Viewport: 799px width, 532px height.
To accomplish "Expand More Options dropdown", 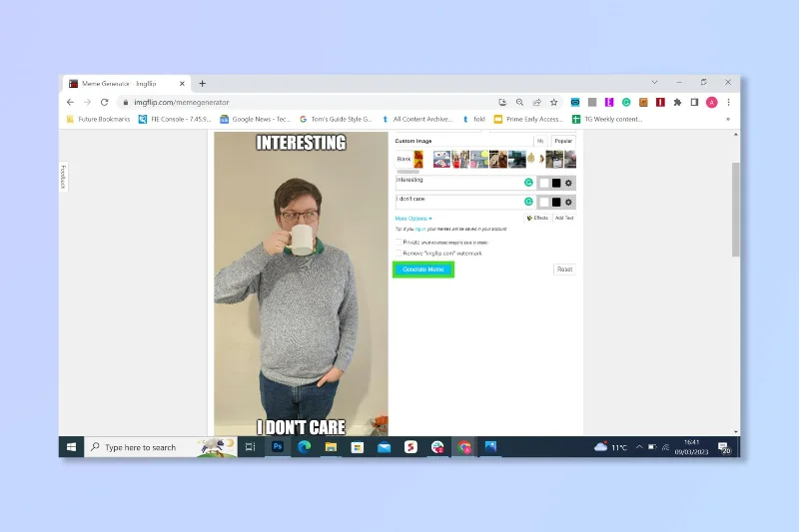I will [x=413, y=219].
